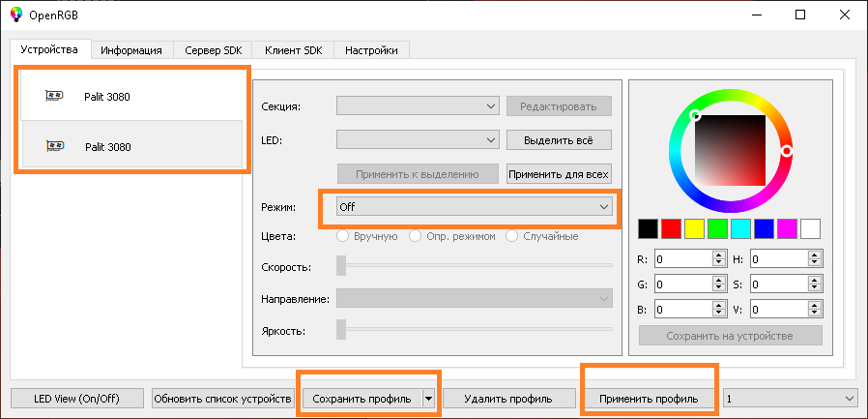Decrease the S value with down arrow
Screen dimensions: 868x419
pyautogui.click(x=814, y=288)
